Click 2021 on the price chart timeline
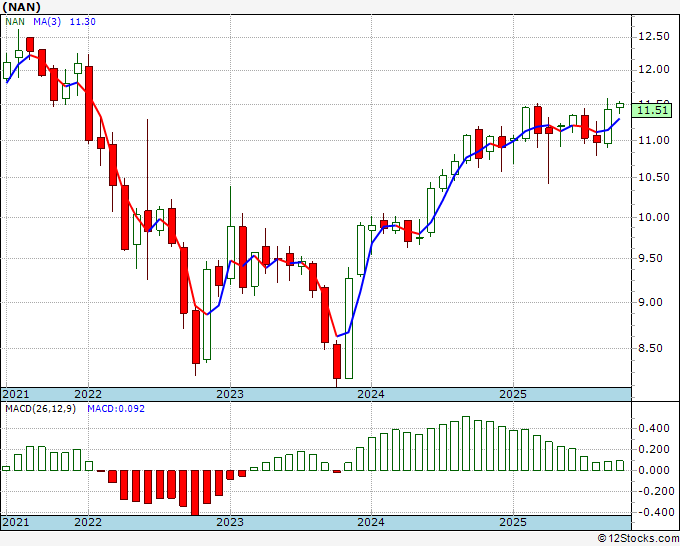This screenshot has height=546, width=680. 16,394
